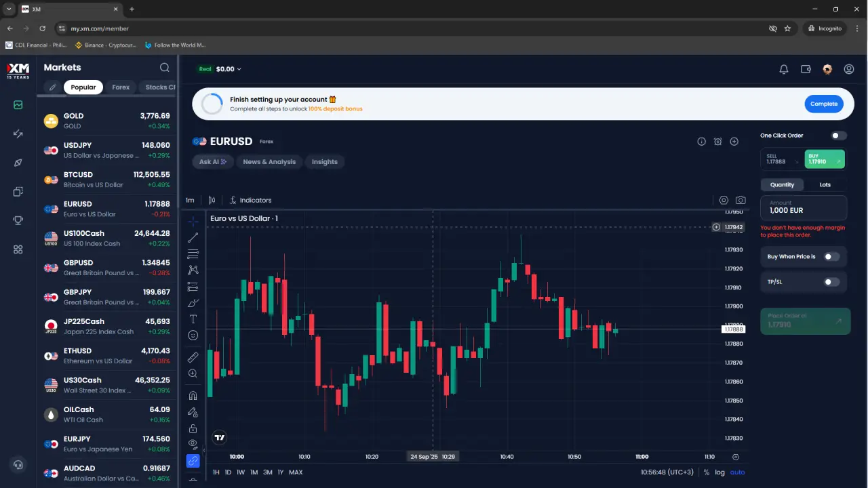This screenshot has height=488, width=868.
Task: Select the brush drawing tool
Action: 193,303
